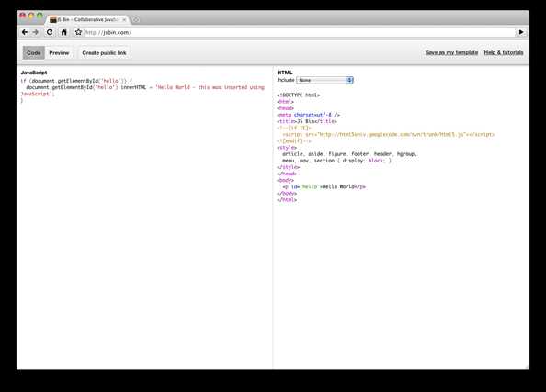
Task: Click the menu, nav, section display line
Action: tap(336, 161)
